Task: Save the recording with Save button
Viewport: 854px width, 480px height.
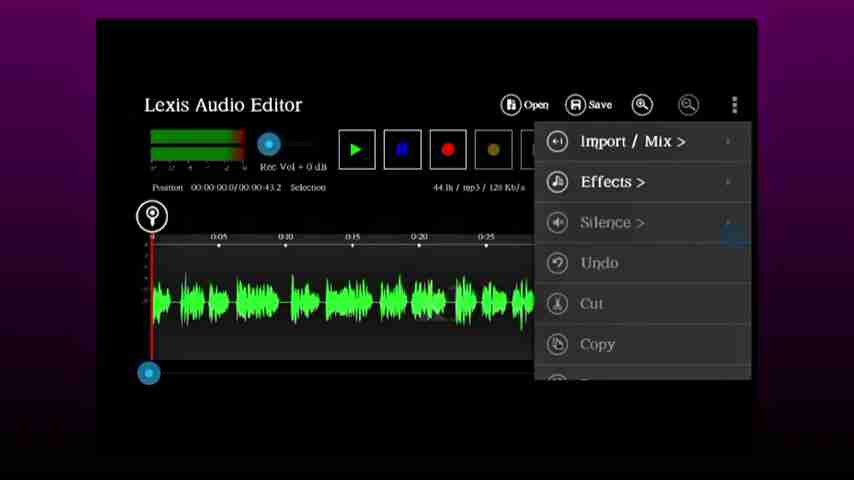Action: click(x=589, y=105)
